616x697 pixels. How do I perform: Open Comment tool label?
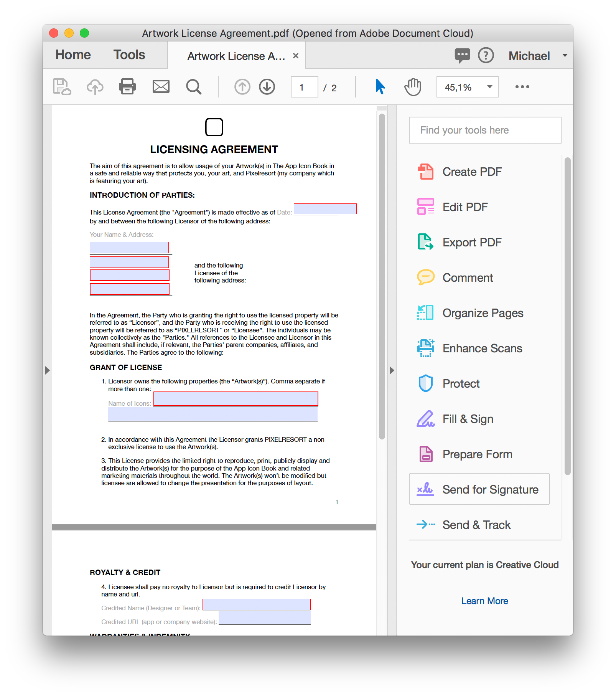point(468,277)
